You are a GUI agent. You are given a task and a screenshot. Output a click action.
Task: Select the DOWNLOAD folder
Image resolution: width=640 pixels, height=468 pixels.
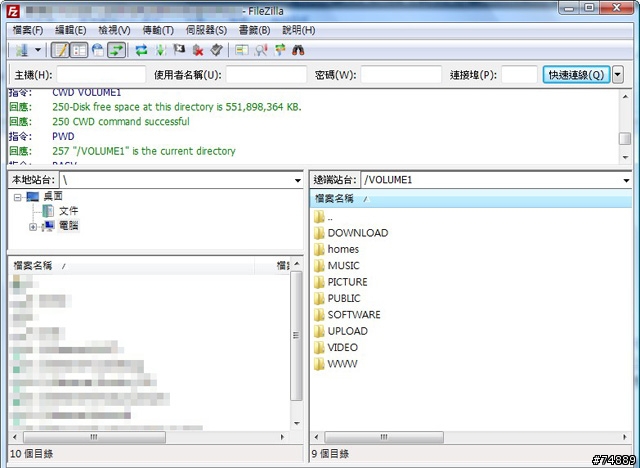tap(358, 233)
